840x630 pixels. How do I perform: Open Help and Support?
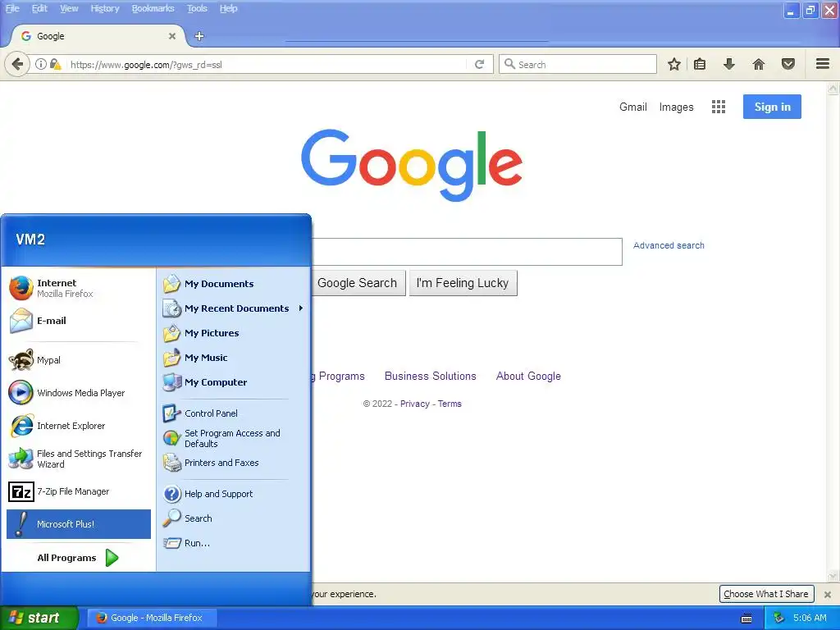coord(234,494)
